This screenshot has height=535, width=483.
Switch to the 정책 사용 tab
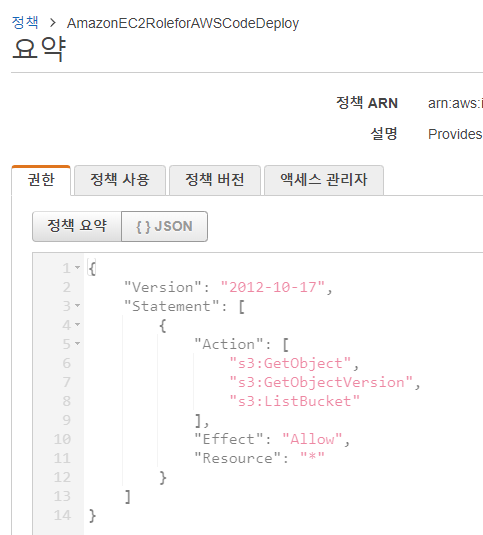point(120,180)
